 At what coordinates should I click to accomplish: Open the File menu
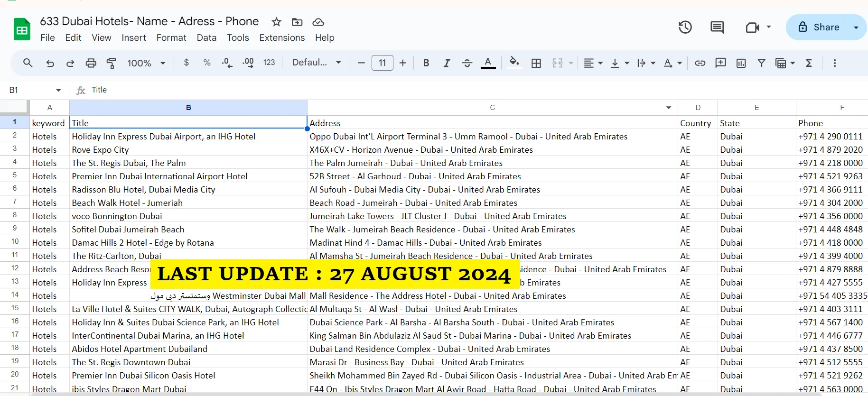point(47,37)
